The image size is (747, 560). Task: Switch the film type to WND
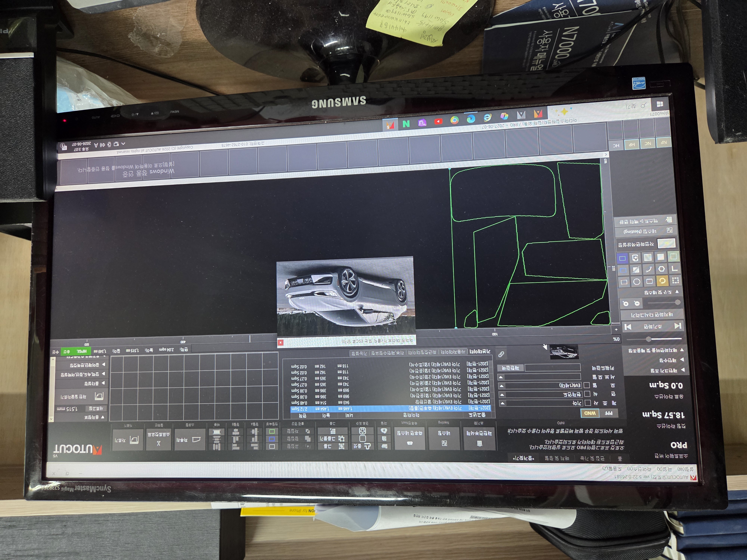[590, 413]
